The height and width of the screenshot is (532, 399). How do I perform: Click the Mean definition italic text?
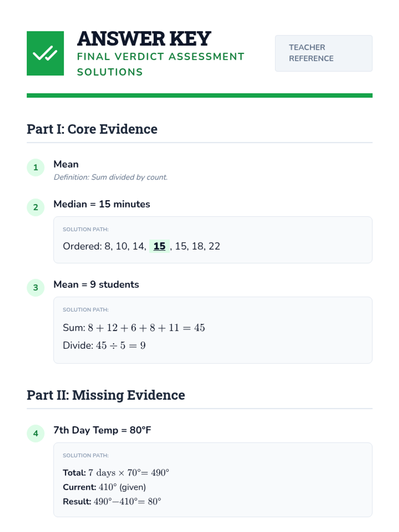110,177
